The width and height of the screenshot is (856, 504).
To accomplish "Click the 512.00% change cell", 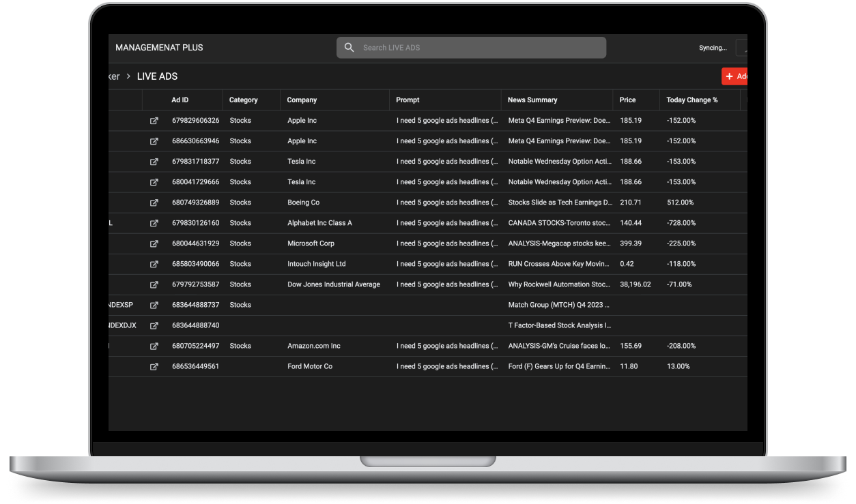I will pos(680,203).
